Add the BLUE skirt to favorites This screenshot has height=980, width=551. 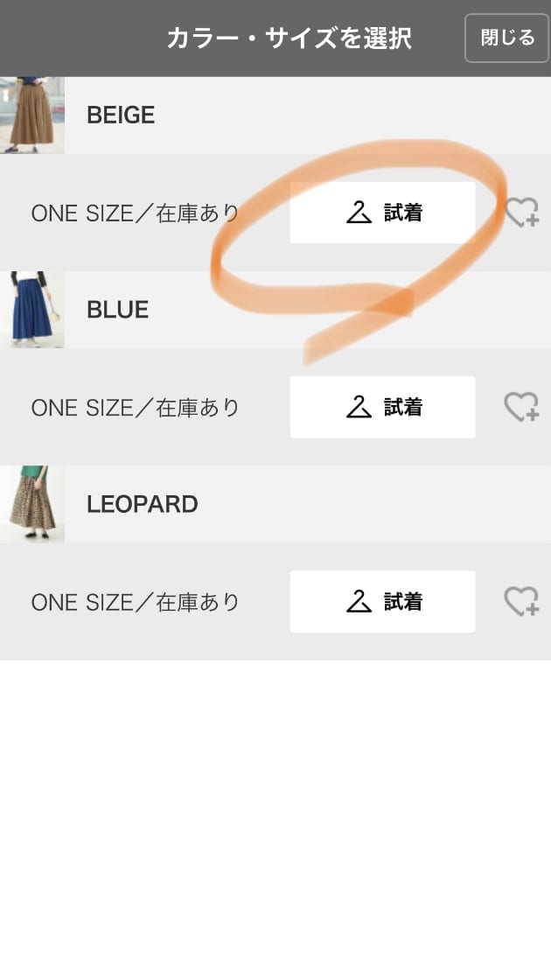click(x=521, y=407)
